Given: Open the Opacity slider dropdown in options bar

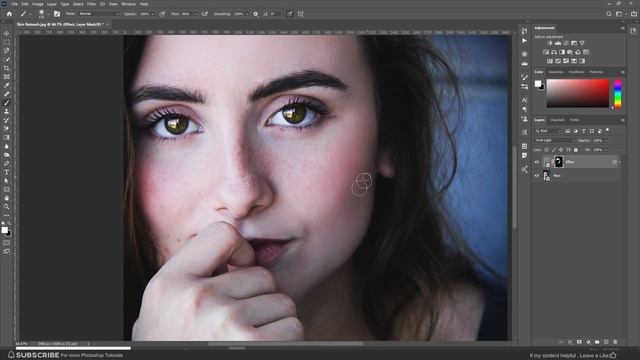Looking at the screenshot, I should 153,14.
